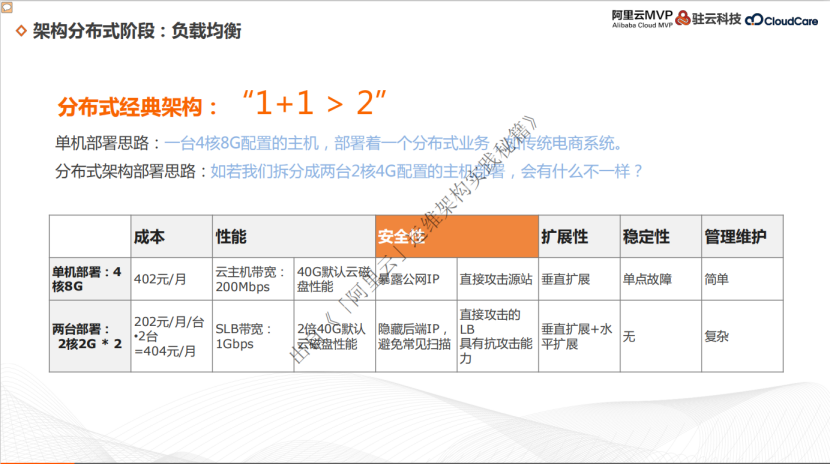Viewport: 830px width, 464px height.
Task: Click the sentence about 一台4核8G配置的主机
Action: tap(395, 143)
